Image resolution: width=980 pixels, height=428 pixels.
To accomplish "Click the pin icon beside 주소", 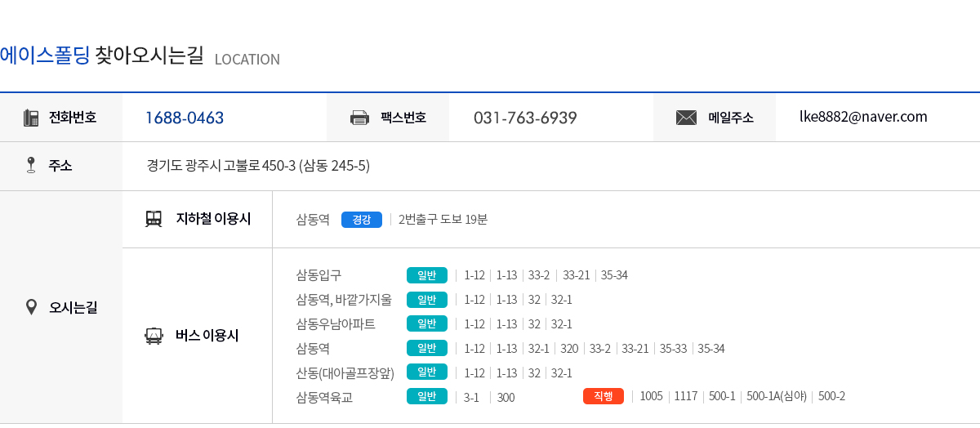I will 31,166.
